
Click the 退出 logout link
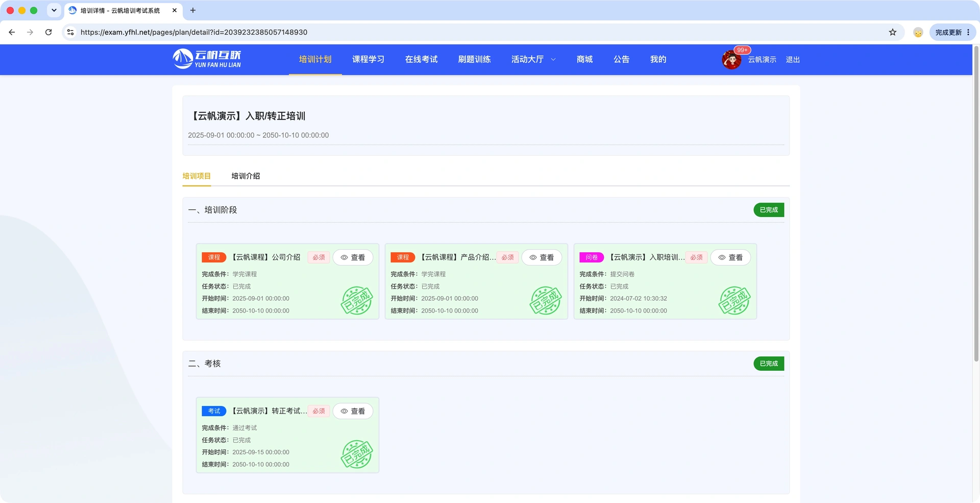[793, 60]
